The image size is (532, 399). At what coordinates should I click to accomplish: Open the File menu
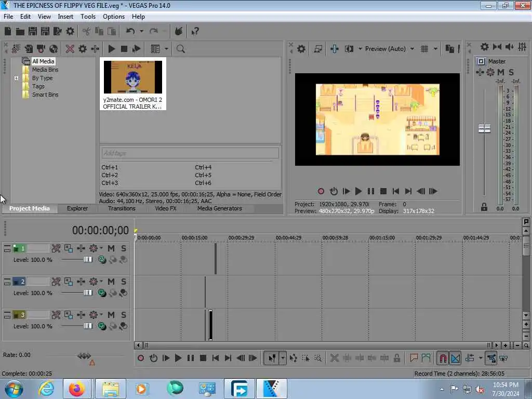coord(8,17)
